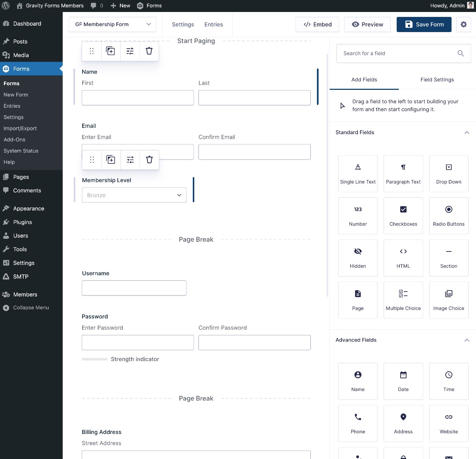Image resolution: width=476 pixels, height=459 pixels.
Task: Add a Single Line Text field
Action: point(358,173)
